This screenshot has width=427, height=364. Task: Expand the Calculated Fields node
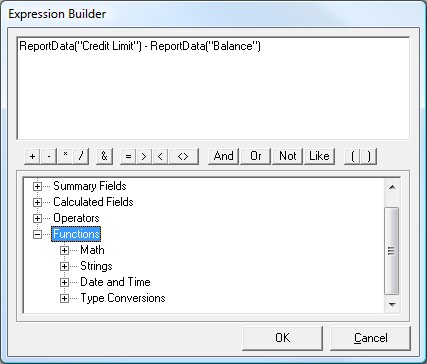(37, 202)
